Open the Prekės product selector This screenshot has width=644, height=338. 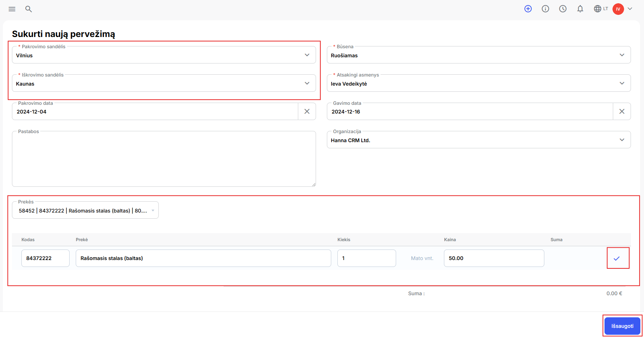[85, 210]
